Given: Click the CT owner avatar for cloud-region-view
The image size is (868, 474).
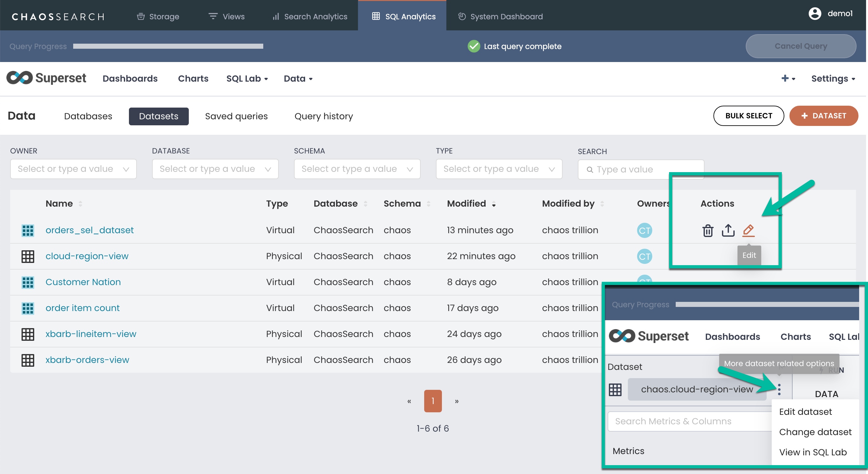Looking at the screenshot, I should pyautogui.click(x=644, y=257).
